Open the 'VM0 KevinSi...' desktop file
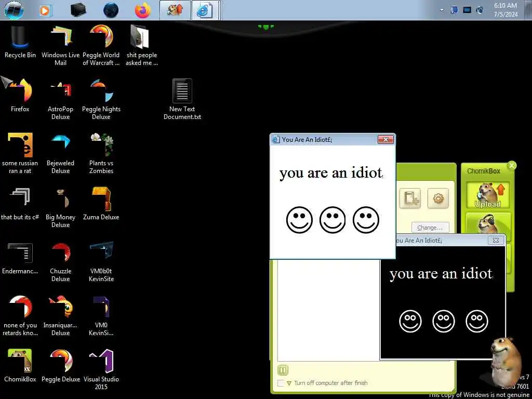Image resolution: width=532 pixels, height=399 pixels. (101, 315)
